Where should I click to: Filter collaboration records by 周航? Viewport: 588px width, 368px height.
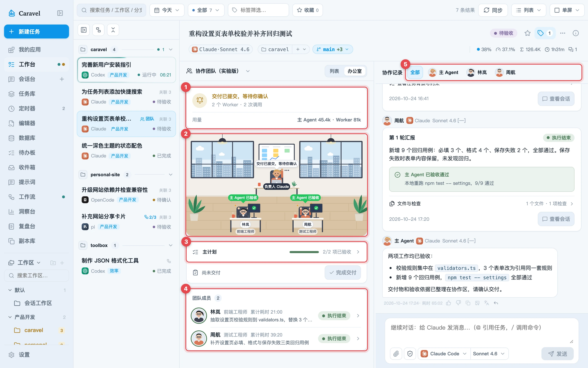[505, 72]
